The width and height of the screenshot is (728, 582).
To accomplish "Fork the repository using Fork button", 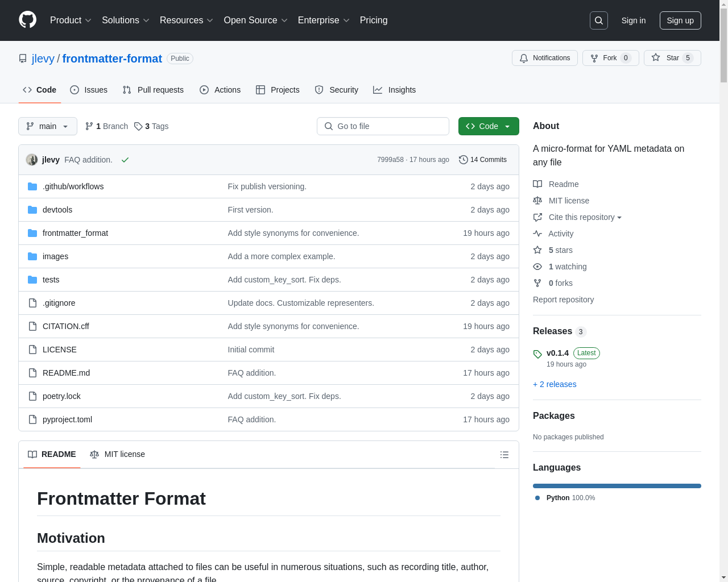I will coord(611,58).
